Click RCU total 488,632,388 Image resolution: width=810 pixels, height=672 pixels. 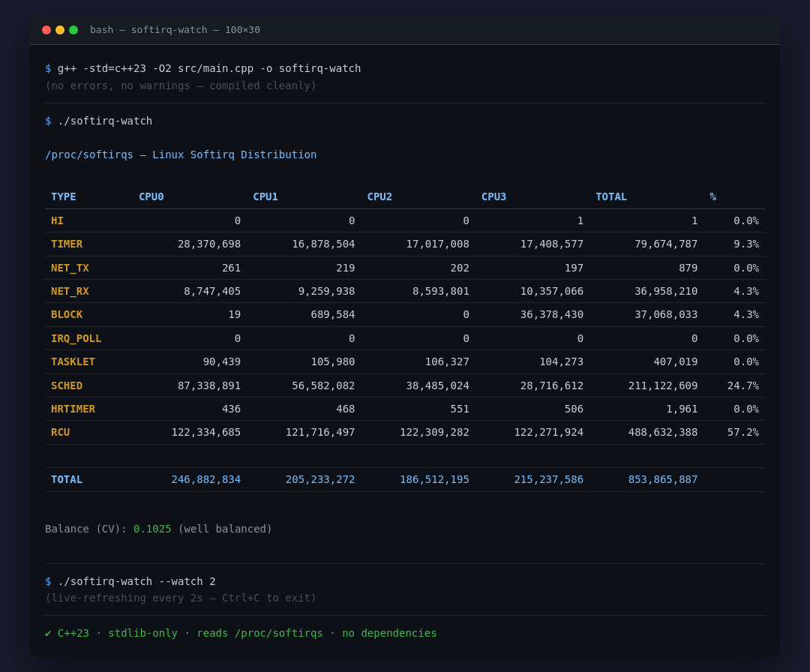[x=663, y=432]
